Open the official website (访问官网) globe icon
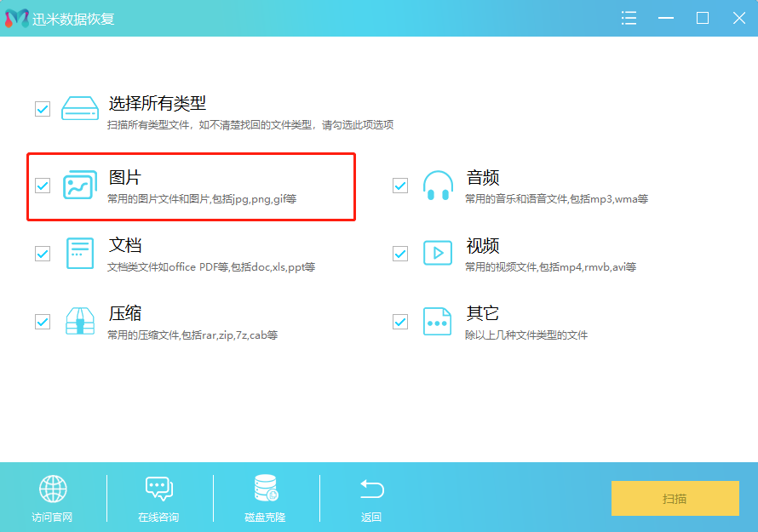The height and width of the screenshot is (532, 758). (x=53, y=489)
